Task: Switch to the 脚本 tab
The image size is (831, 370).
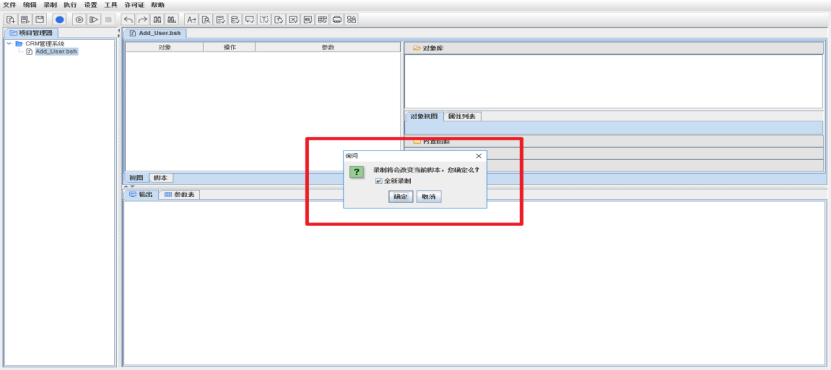Action: point(161,178)
